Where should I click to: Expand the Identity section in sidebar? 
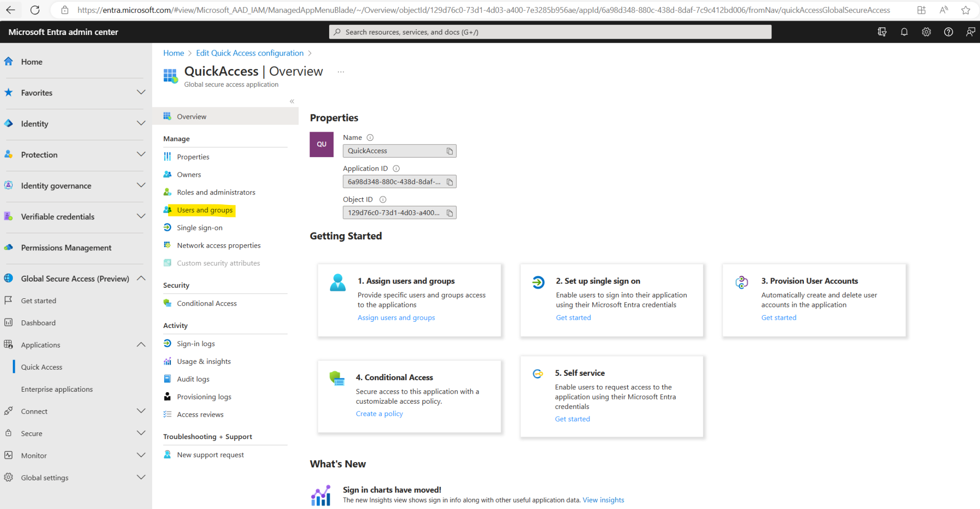click(x=141, y=123)
